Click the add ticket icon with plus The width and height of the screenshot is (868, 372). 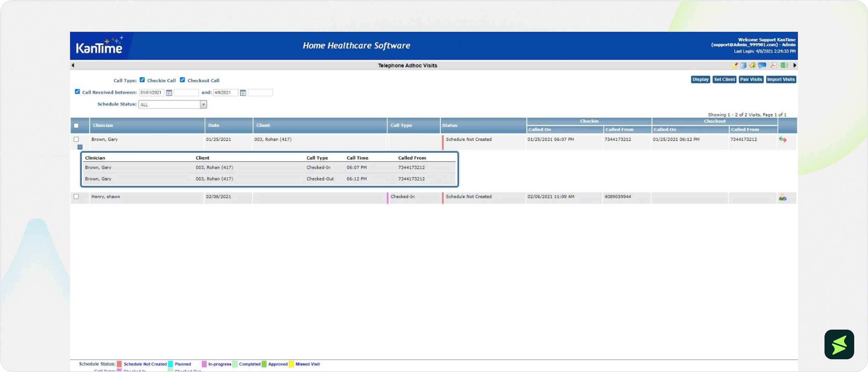coord(752,65)
